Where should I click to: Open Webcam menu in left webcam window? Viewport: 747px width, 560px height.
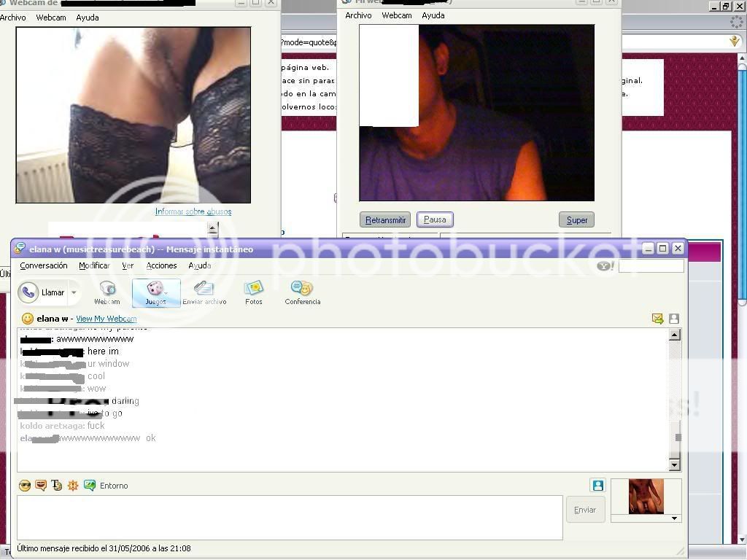coord(51,17)
